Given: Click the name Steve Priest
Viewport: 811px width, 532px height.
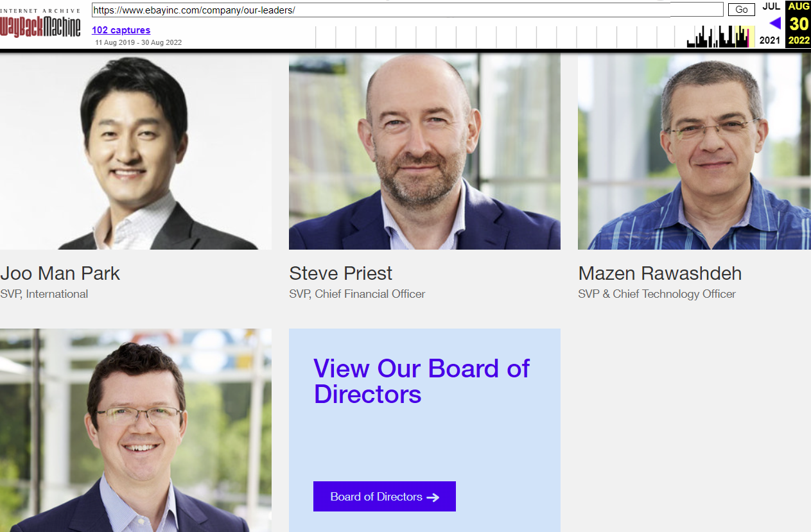Looking at the screenshot, I should pyautogui.click(x=341, y=273).
